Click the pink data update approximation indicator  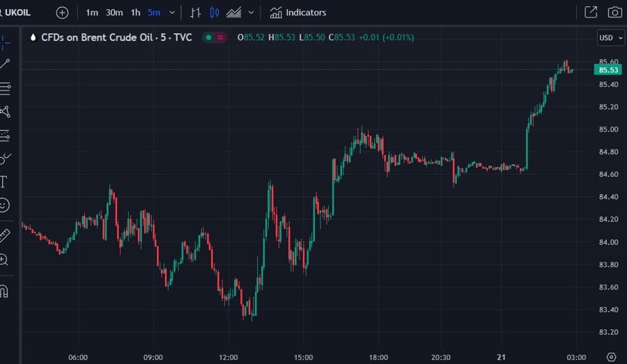click(220, 38)
